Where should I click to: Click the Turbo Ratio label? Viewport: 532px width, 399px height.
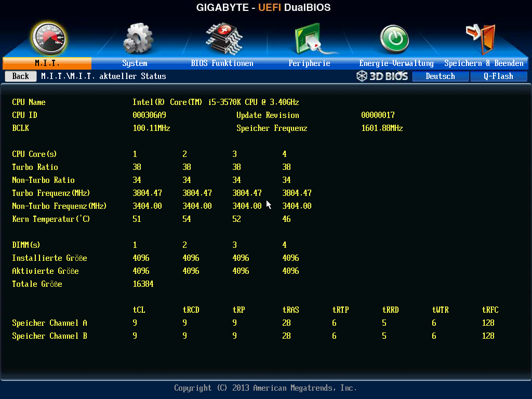pyautogui.click(x=35, y=167)
